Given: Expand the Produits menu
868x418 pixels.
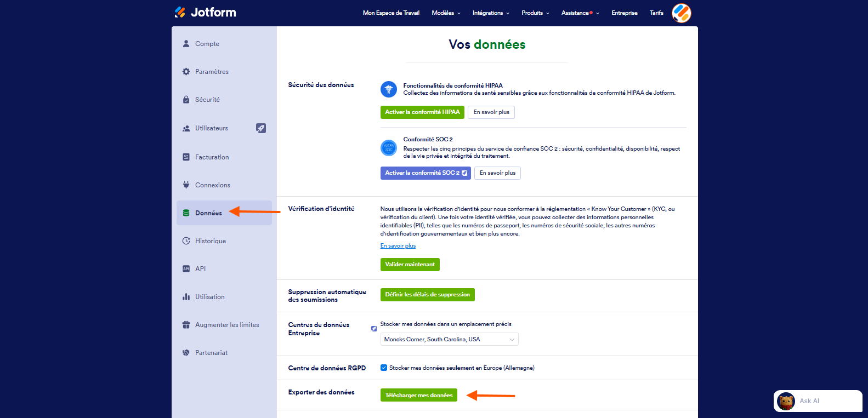Looking at the screenshot, I should (535, 13).
